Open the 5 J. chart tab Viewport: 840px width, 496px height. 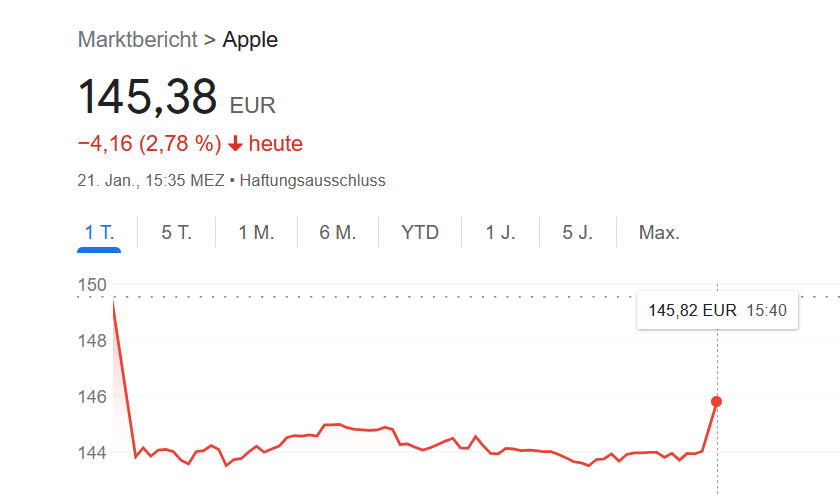click(x=578, y=232)
